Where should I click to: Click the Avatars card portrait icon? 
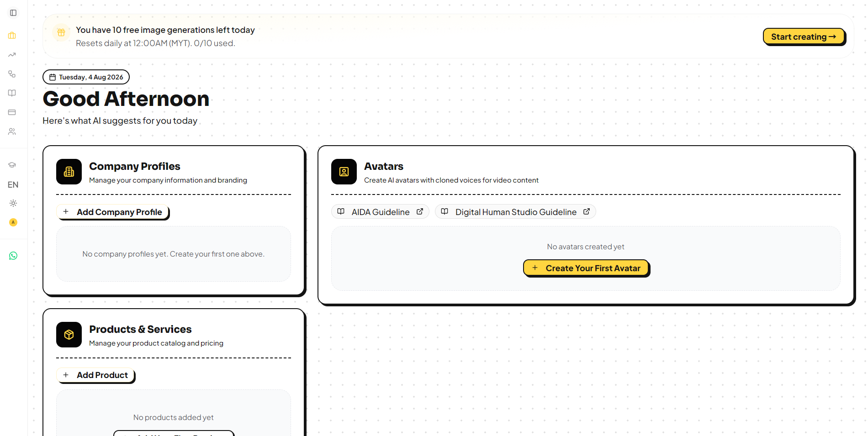(x=344, y=172)
